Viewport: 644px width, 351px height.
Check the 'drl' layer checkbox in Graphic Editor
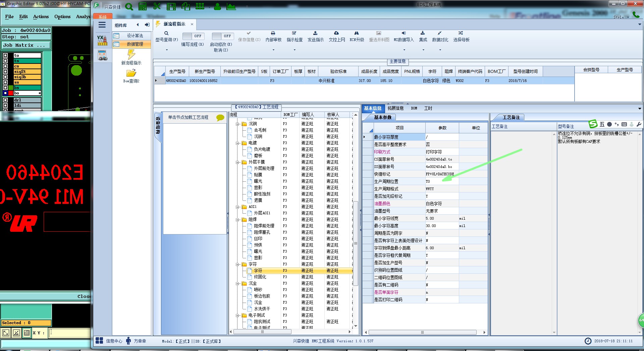point(5,100)
